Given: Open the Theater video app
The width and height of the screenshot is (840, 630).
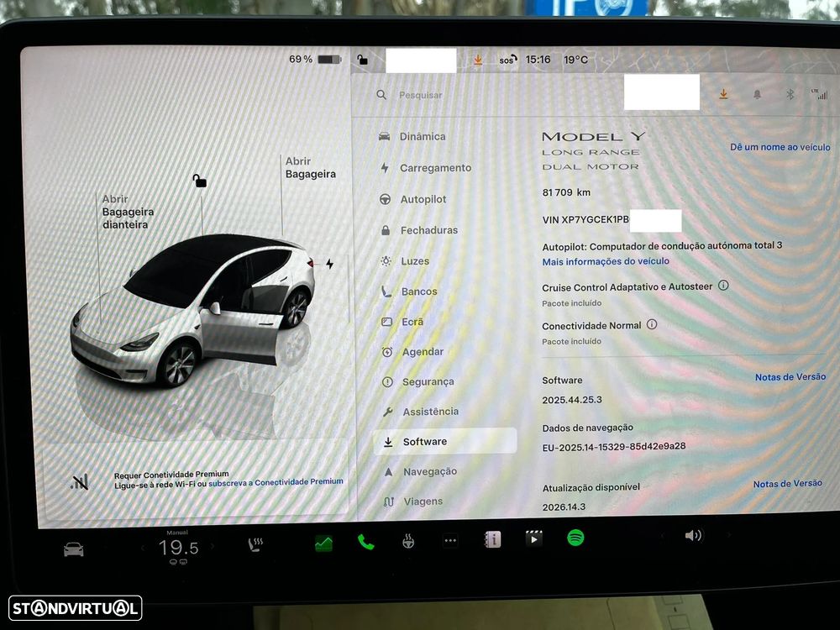Looking at the screenshot, I should 533,538.
